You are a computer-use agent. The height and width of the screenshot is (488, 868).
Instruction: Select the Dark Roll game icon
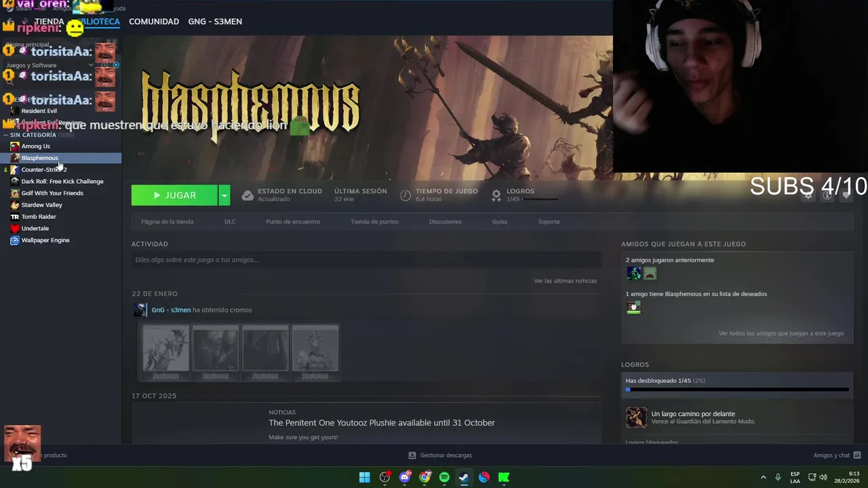coord(14,182)
